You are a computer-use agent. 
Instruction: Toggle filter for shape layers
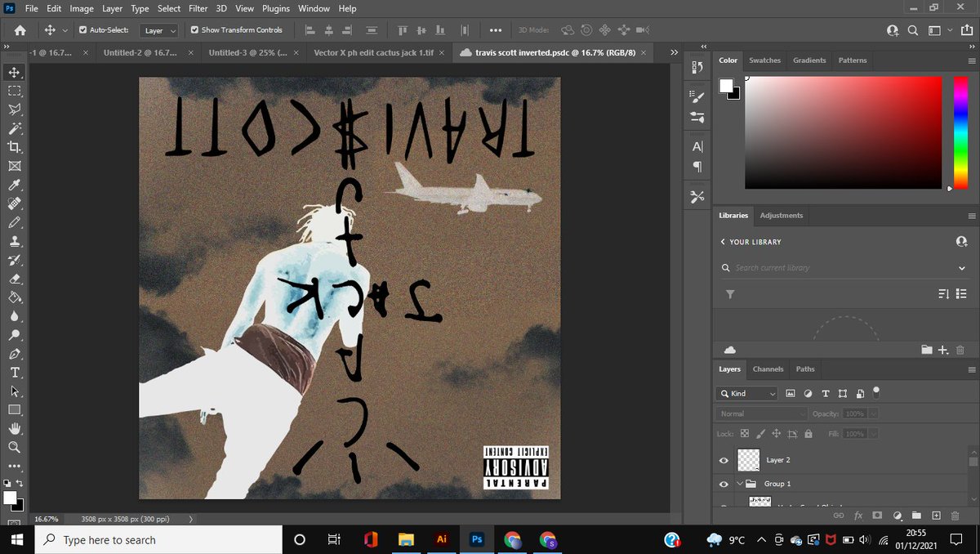click(843, 393)
